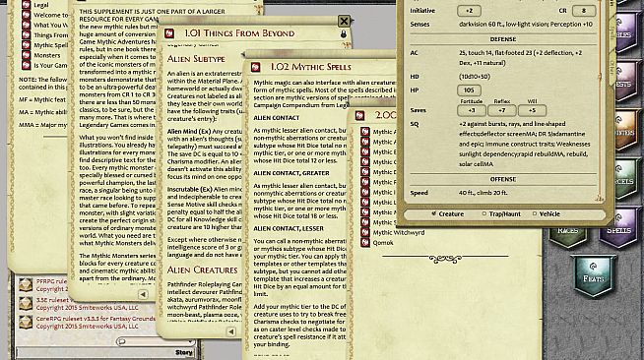The image size is (644, 360).
Task: Open the Legal story link icon
Action: [26, 5]
